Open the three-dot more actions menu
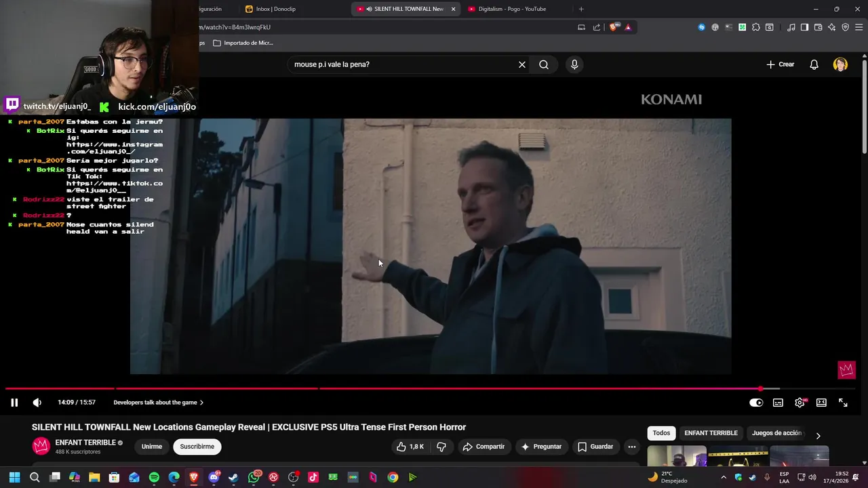Image resolution: width=868 pixels, height=488 pixels. pyautogui.click(x=632, y=447)
